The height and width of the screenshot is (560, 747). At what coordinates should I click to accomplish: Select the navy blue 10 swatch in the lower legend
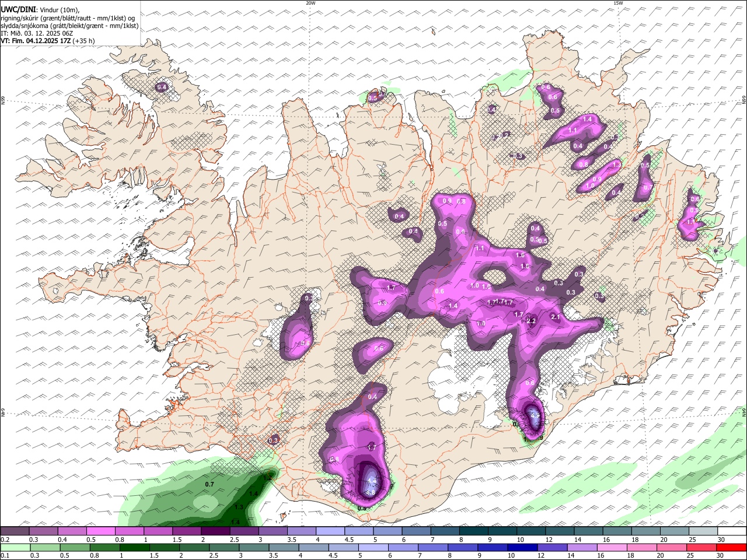click(522, 548)
